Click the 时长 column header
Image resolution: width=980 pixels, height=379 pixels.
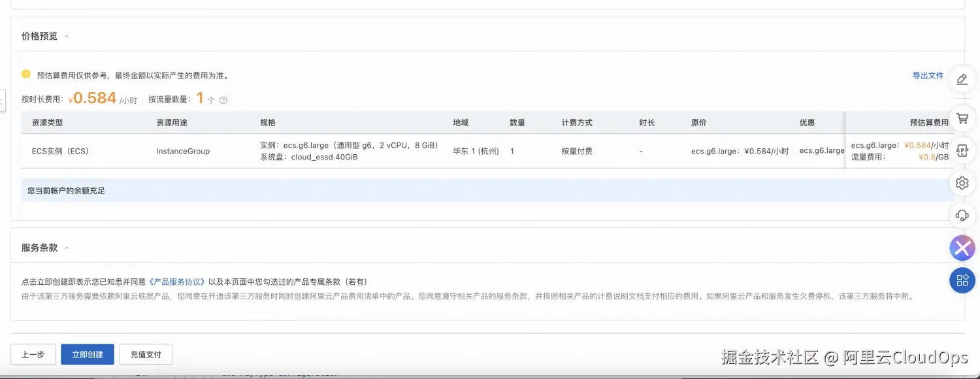coord(647,123)
